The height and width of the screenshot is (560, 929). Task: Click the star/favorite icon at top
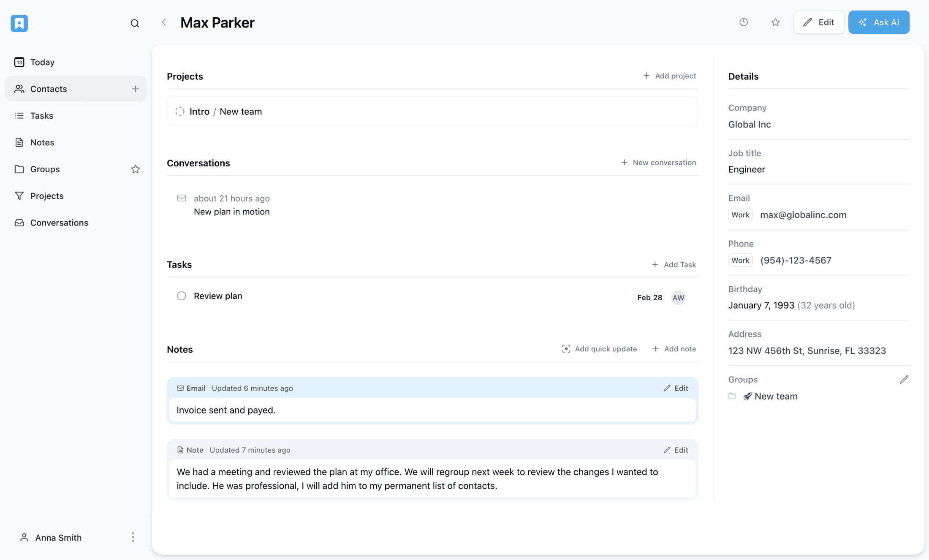pos(775,22)
